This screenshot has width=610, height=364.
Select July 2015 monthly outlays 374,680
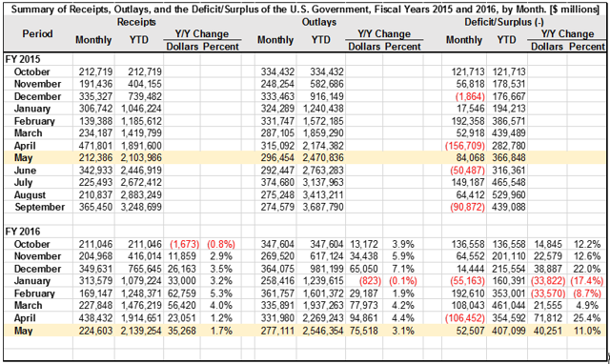277,182
